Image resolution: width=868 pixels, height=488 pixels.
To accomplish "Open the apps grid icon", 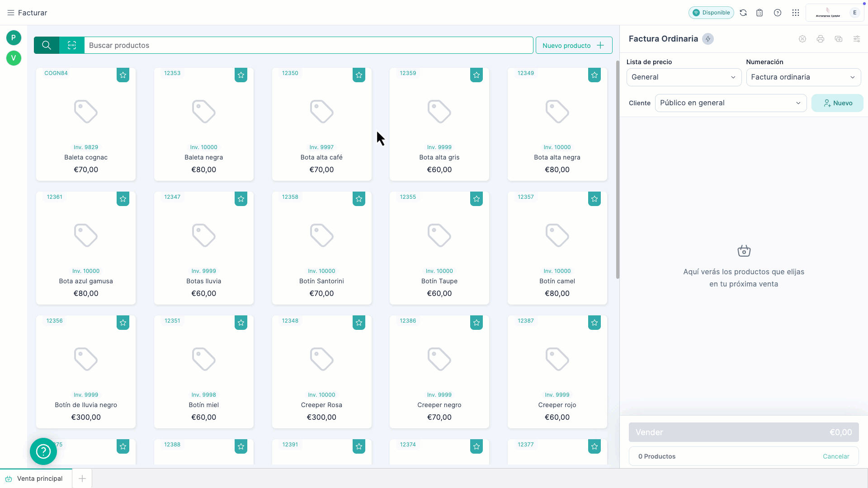I will coord(796,13).
